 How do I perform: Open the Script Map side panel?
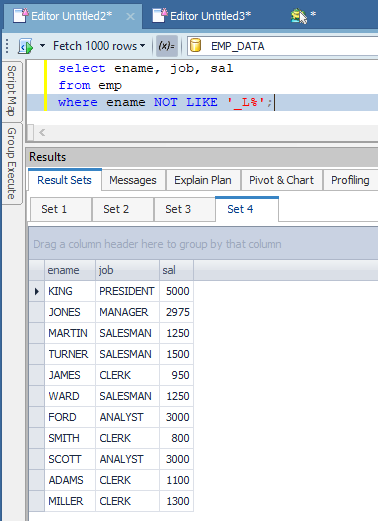pyautogui.click(x=12, y=91)
